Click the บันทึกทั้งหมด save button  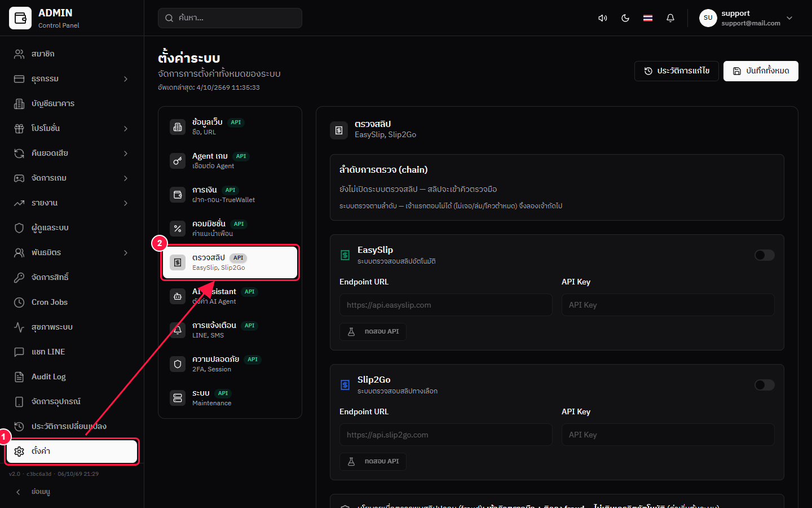pyautogui.click(x=761, y=71)
